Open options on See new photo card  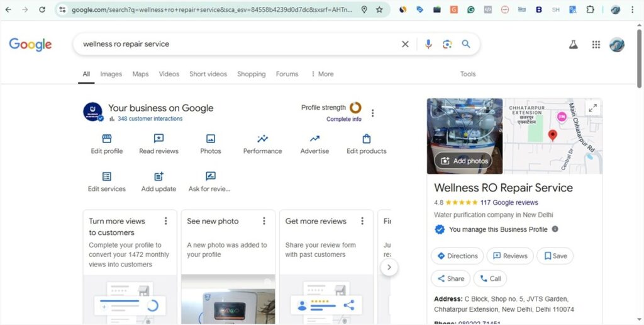(x=264, y=221)
